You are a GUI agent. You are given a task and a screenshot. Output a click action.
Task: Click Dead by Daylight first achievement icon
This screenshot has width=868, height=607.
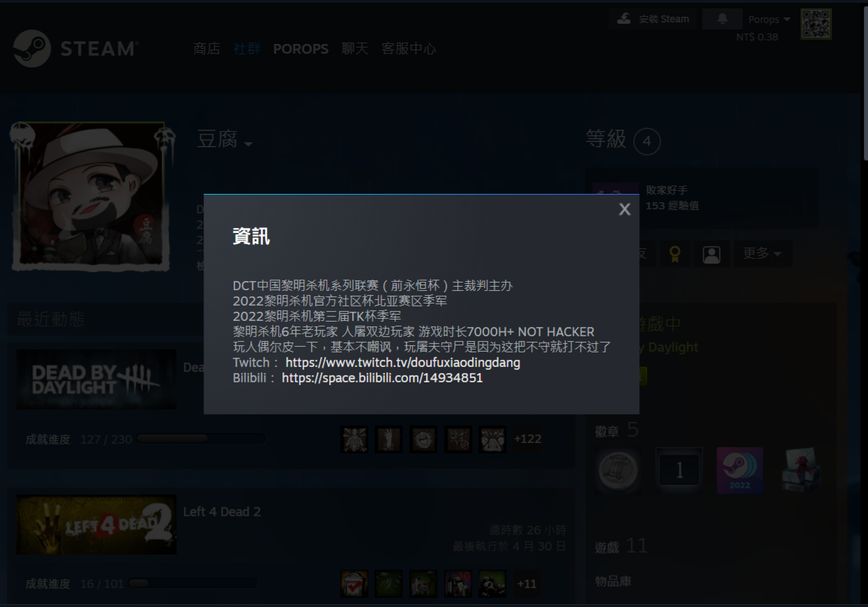tap(354, 439)
